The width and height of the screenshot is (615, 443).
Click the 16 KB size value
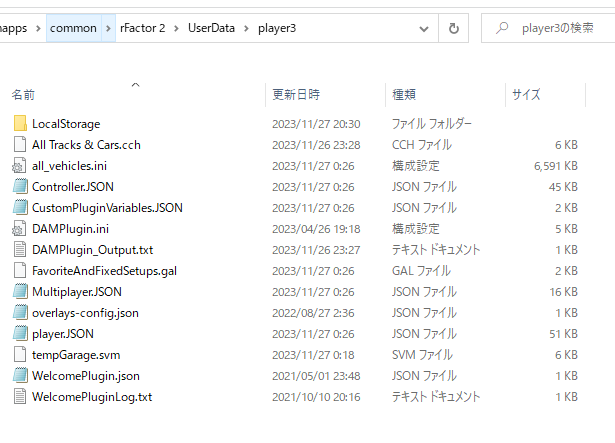point(564,292)
